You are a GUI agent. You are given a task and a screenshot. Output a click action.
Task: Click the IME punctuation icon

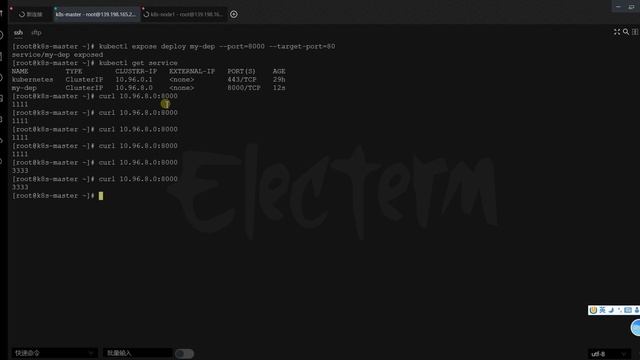(620, 311)
